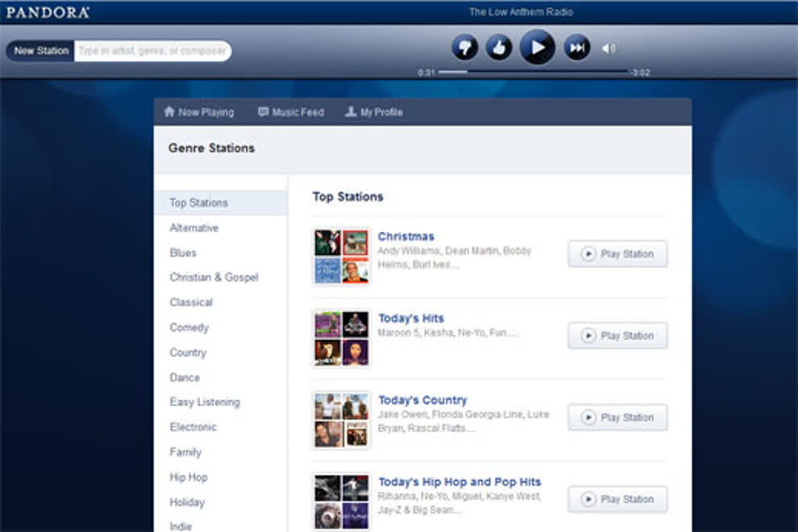Select the Hip Hop genre
Viewport: 798px width, 532px height.
click(x=189, y=477)
